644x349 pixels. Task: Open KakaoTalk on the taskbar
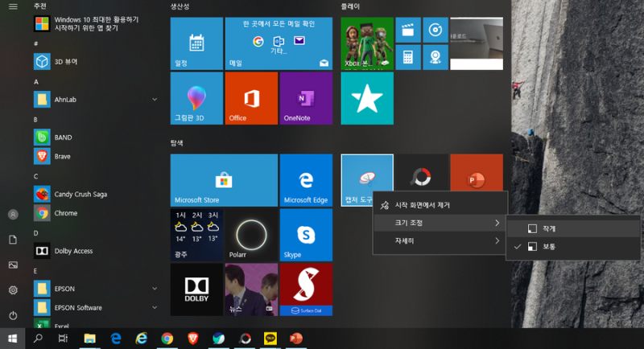click(270, 339)
